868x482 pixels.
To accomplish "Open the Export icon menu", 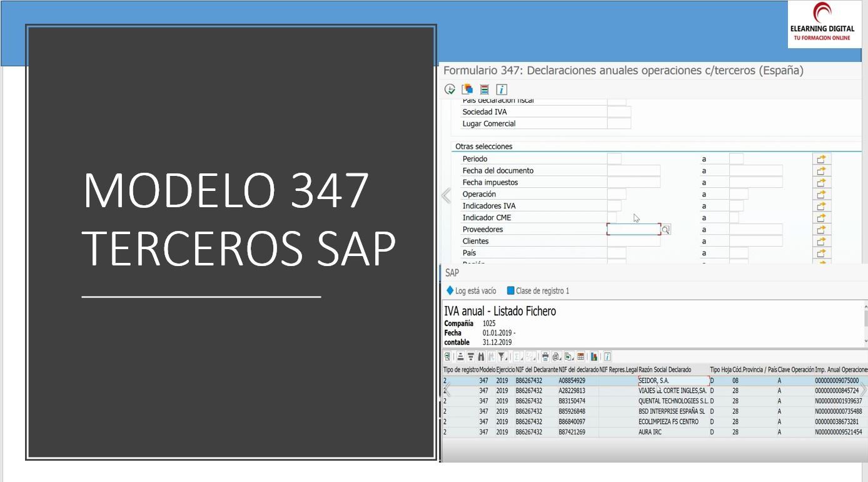I will point(570,357).
